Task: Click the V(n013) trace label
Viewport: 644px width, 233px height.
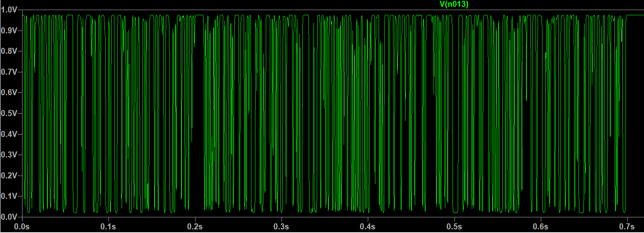Action: pyautogui.click(x=454, y=4)
